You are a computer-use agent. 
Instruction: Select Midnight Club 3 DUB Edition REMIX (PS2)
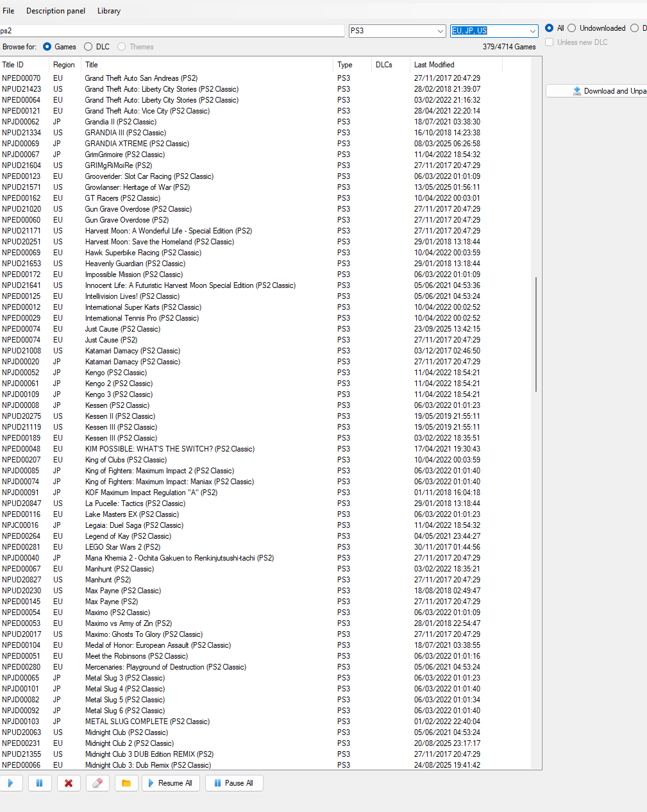(x=266, y=754)
